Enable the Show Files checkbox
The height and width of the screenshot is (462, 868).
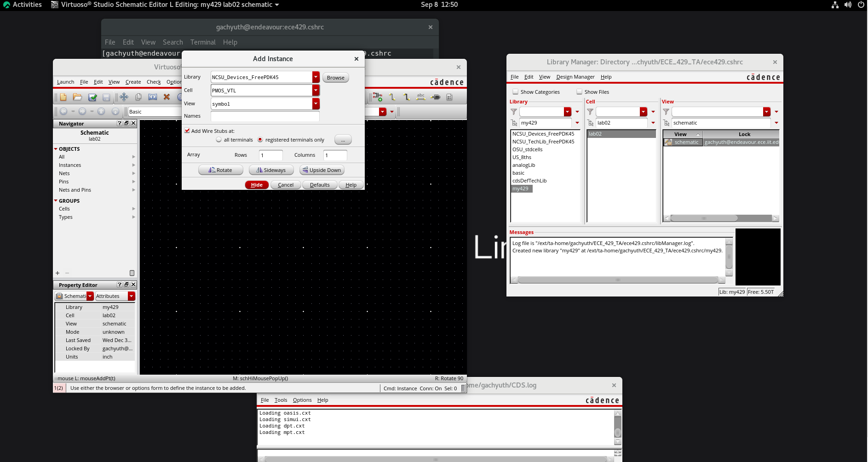point(580,92)
